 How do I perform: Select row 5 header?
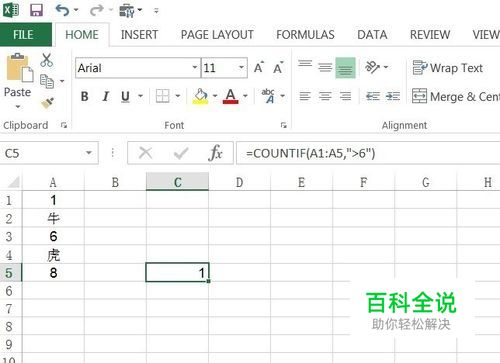[x=10, y=273]
